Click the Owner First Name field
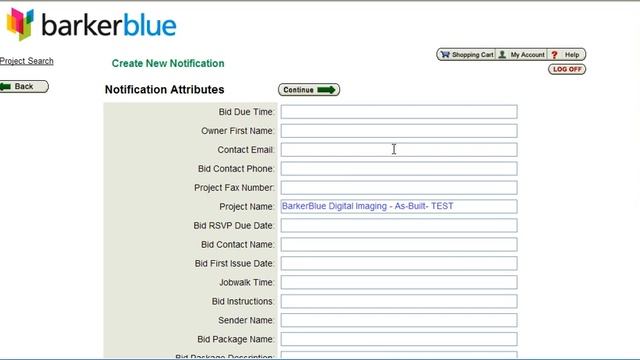Viewport: 640px width, 360px height. (x=399, y=131)
